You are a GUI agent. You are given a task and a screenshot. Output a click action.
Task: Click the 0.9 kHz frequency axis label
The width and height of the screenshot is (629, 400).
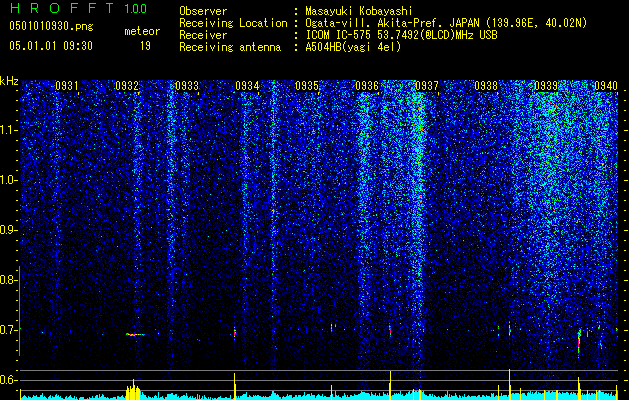[x=8, y=230]
